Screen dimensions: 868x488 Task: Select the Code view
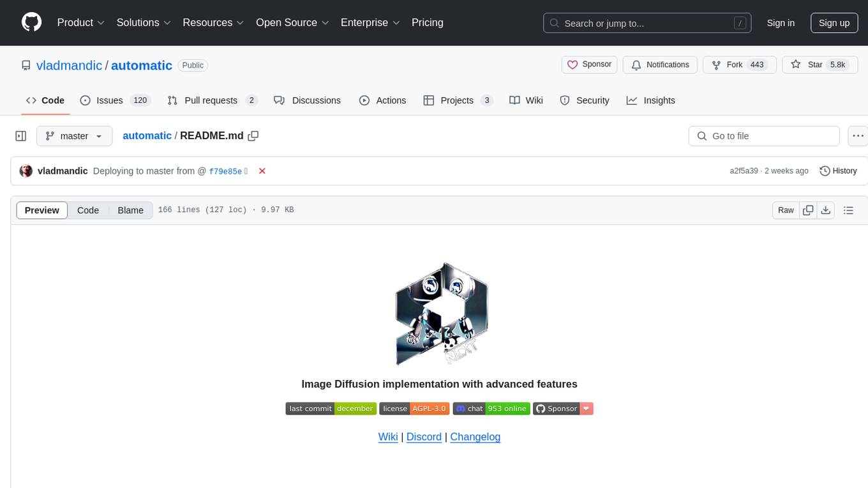88,210
